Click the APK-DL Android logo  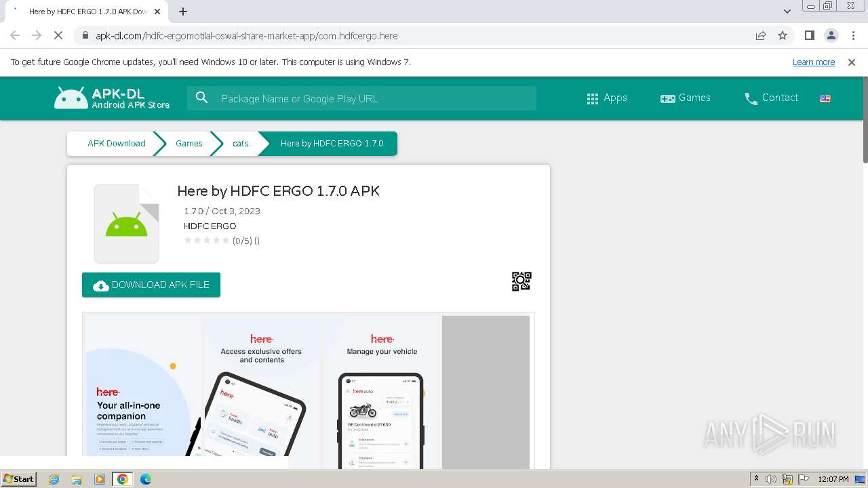pyautogui.click(x=112, y=98)
